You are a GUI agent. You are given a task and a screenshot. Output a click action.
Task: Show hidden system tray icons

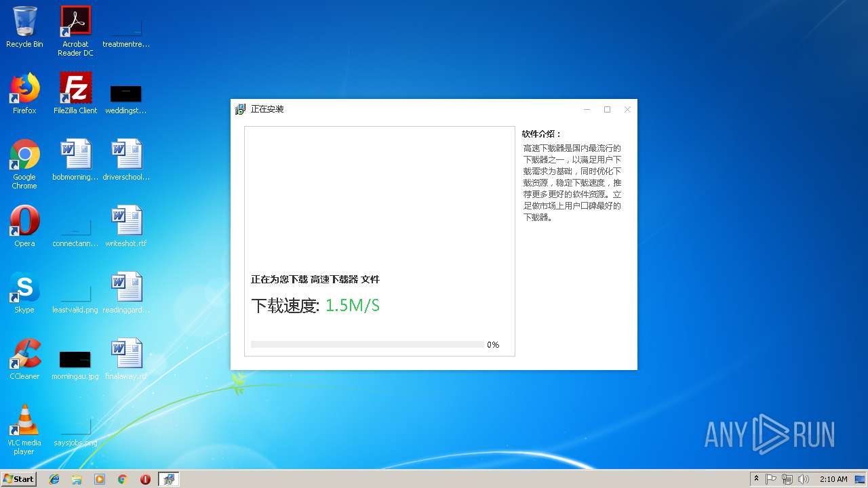click(756, 479)
